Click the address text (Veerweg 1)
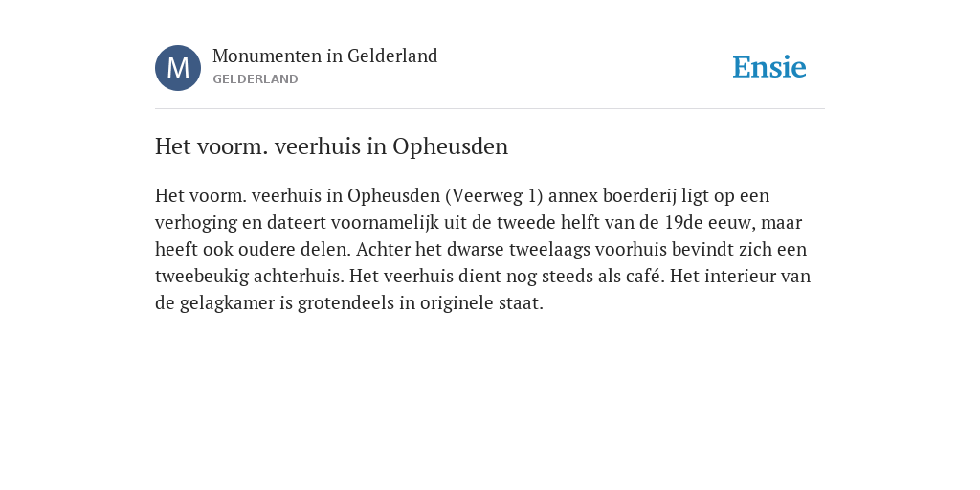980x490 pixels. 495,195
